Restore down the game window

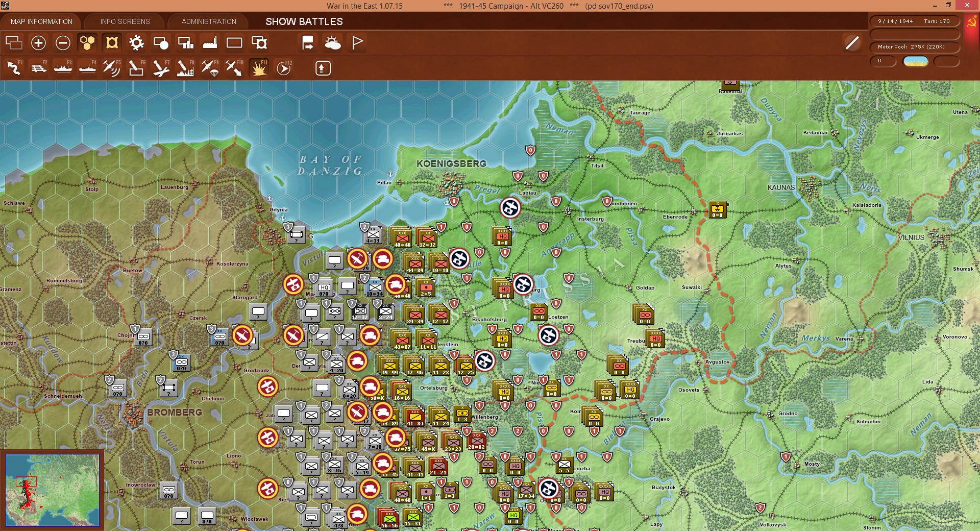click(x=948, y=6)
